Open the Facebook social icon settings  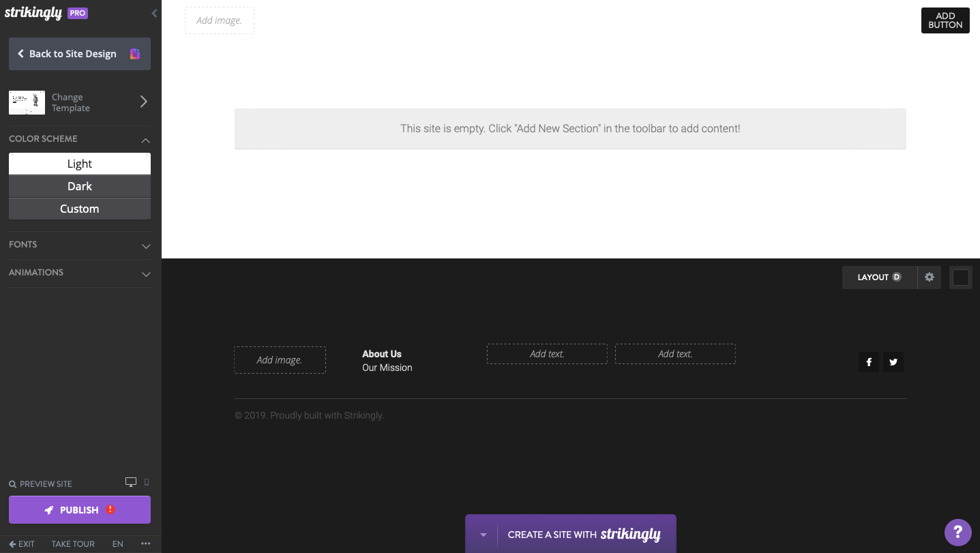click(868, 362)
